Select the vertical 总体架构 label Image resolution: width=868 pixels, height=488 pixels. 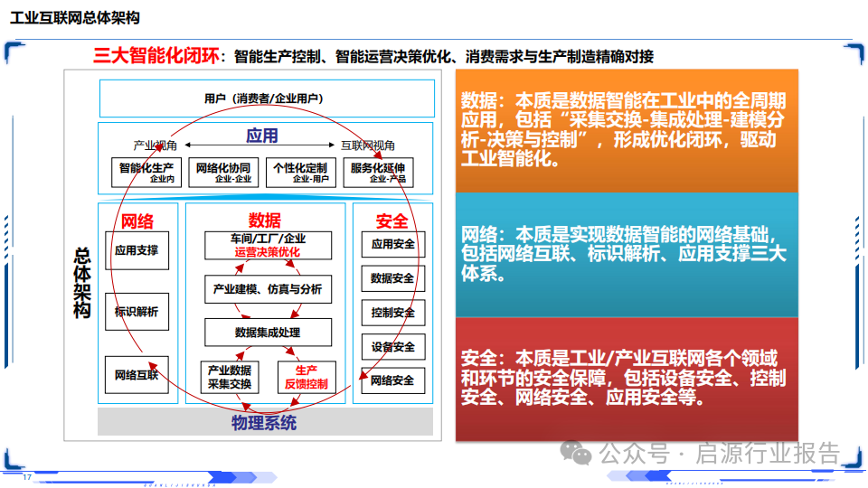click(82, 283)
